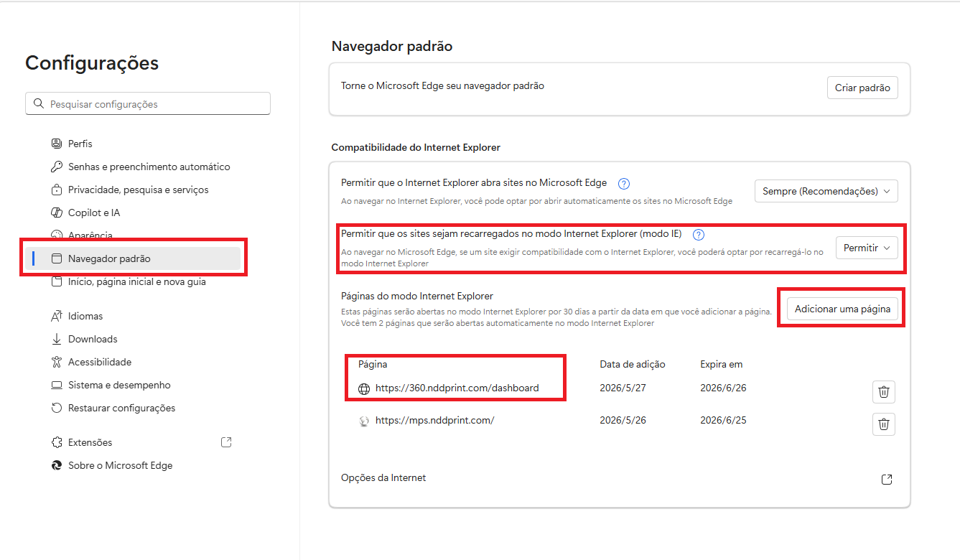This screenshot has width=960, height=560.
Task: Click Adicionar uma página button
Action: 842,309
